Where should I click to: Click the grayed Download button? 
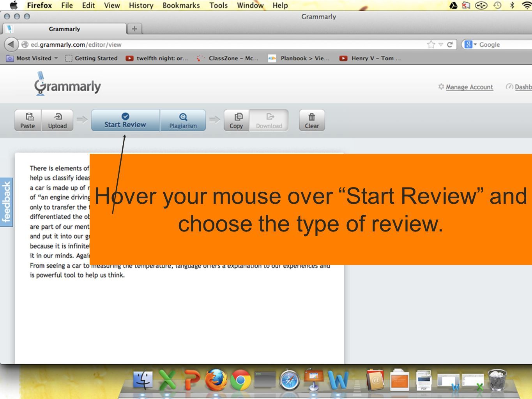[x=269, y=120]
